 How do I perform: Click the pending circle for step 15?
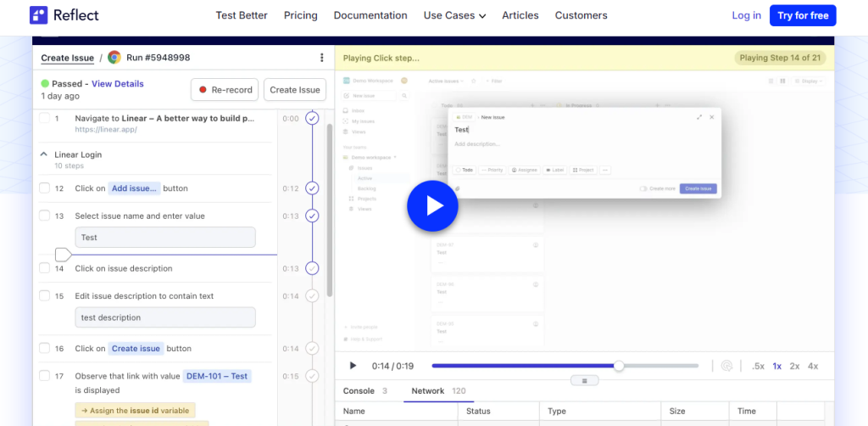tap(312, 296)
